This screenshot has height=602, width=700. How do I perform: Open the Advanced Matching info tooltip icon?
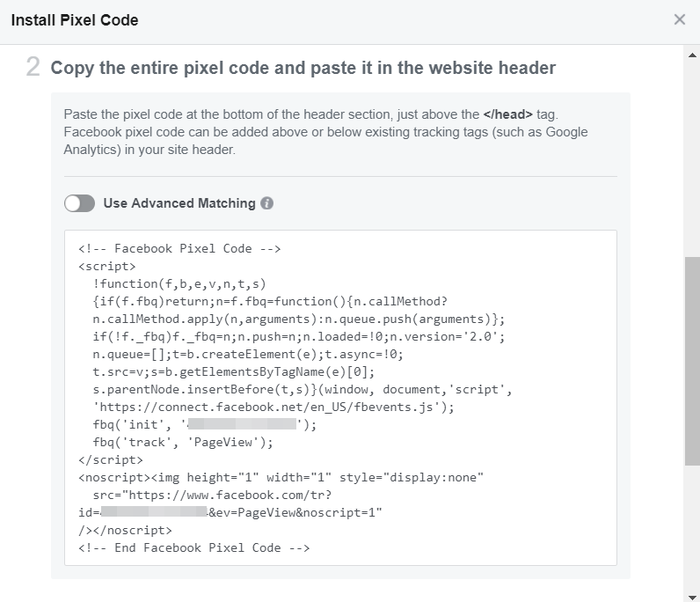click(x=267, y=203)
